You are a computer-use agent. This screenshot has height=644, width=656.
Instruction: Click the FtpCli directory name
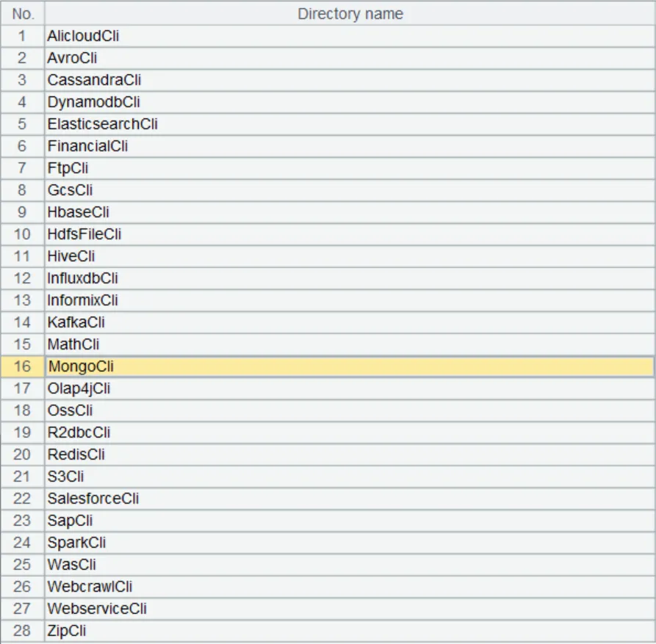[x=350, y=168]
